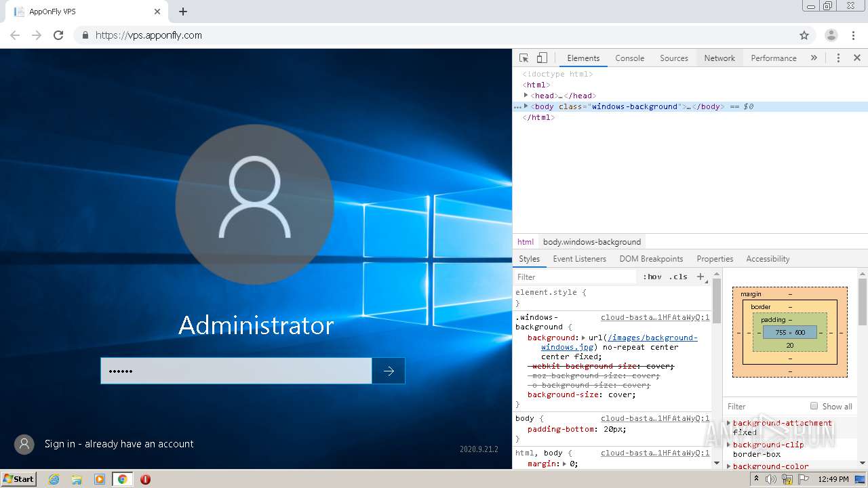
Task: Open the DOM Breakpoints sidebar tab
Action: click(x=651, y=259)
